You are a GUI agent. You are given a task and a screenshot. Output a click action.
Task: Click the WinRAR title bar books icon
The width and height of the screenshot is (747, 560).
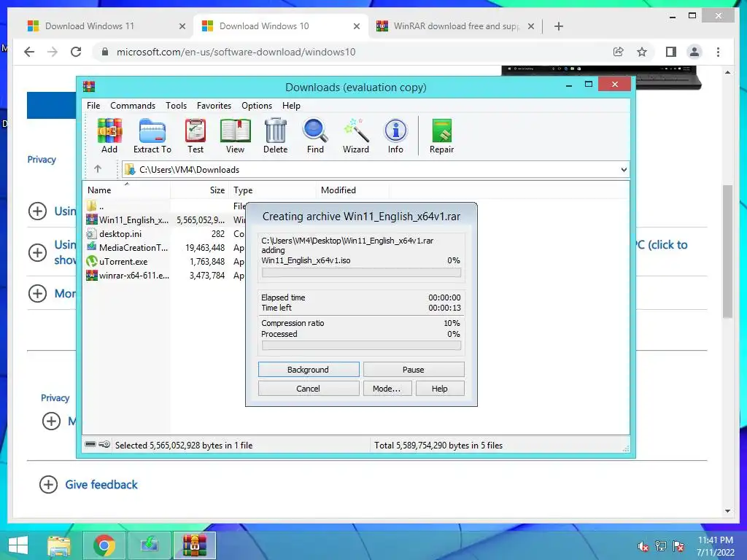click(89, 86)
